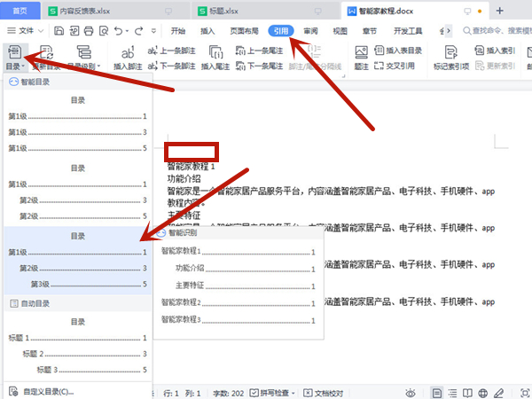Click the new tab plus button
532x399 pixels.
[x=499, y=11]
